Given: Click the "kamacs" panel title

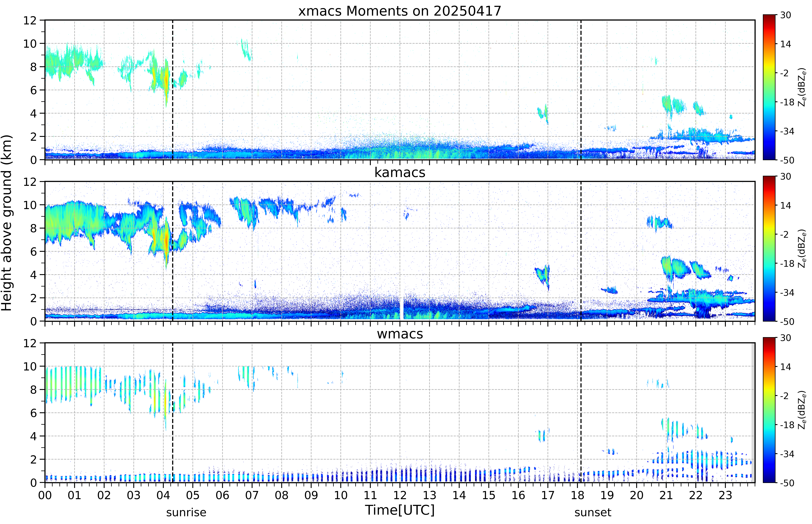Looking at the screenshot, I should coord(400,172).
